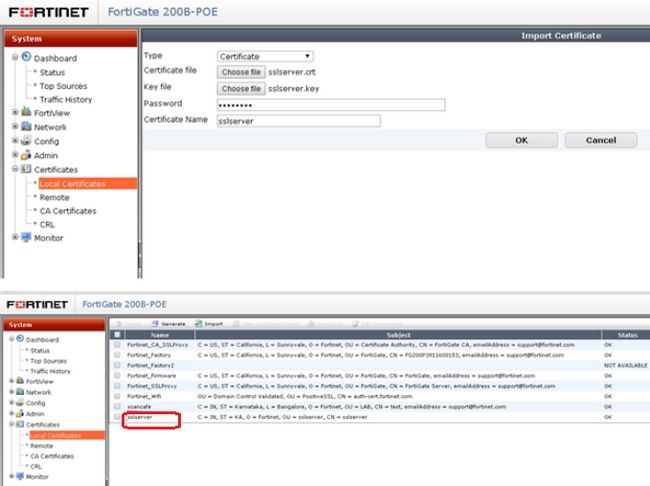Check the Fortinet_Wifi row checkbox
This screenshot has height=486, width=650.
click(x=117, y=396)
